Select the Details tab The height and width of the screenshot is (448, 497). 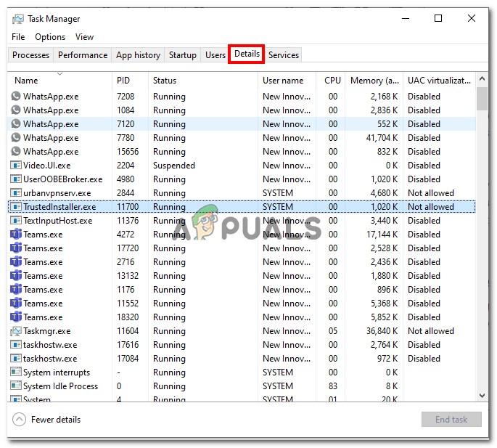[247, 54]
